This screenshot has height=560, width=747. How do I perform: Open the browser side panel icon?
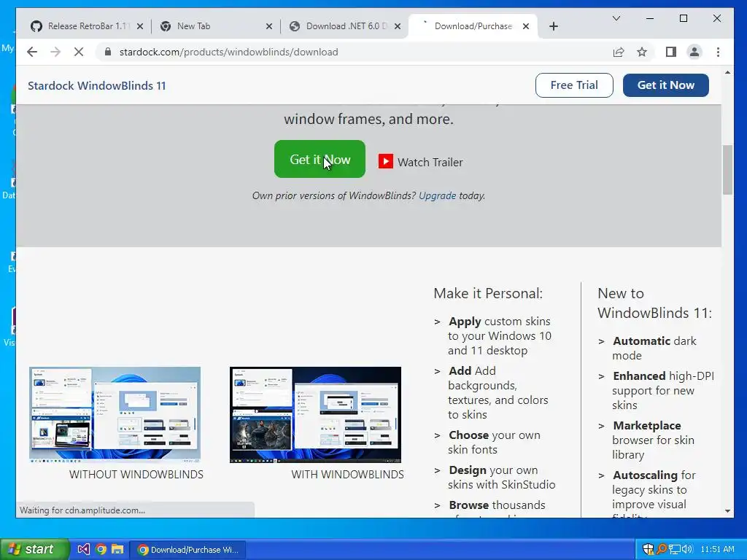pyautogui.click(x=671, y=52)
